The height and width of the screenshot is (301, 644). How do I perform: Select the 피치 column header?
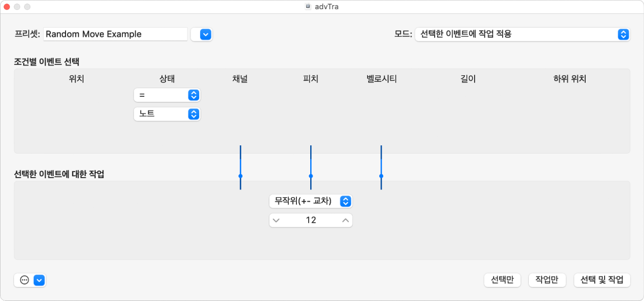[x=310, y=79]
